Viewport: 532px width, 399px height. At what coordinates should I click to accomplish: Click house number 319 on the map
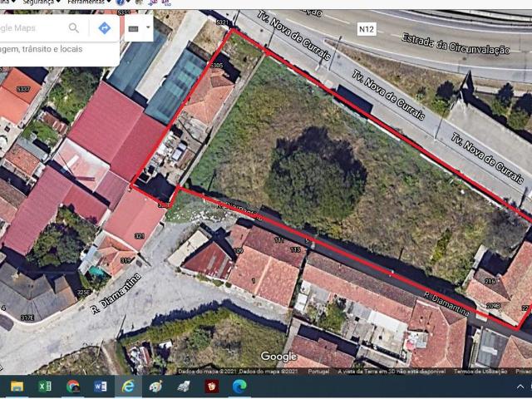tap(126, 260)
